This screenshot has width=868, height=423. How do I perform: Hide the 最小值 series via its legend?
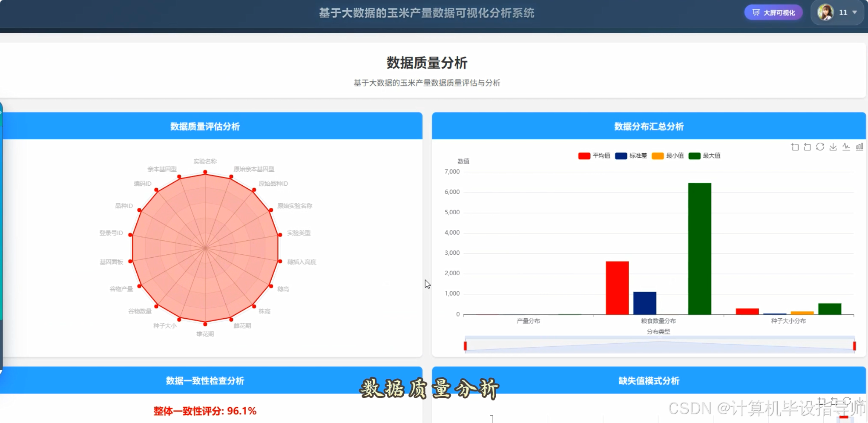coord(667,155)
